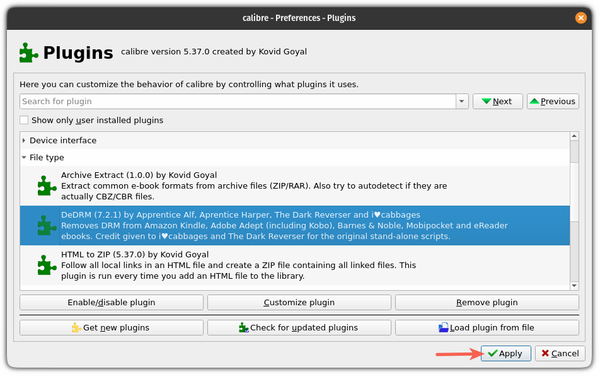
Task: Click the green up arrow on Previous
Action: coord(534,101)
